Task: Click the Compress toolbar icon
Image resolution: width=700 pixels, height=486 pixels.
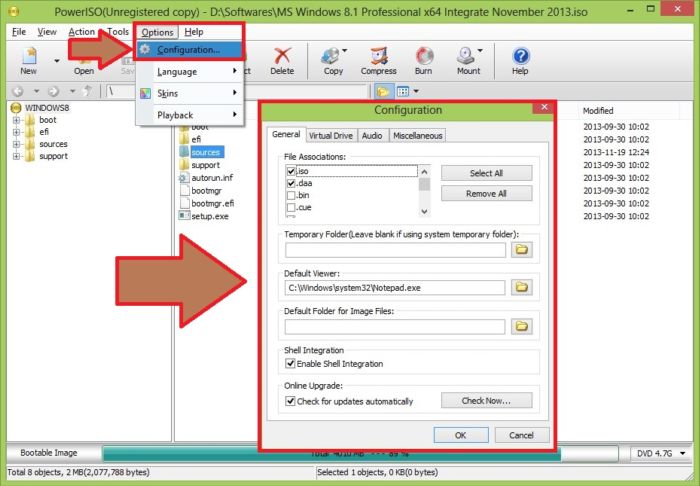Action: tap(378, 56)
